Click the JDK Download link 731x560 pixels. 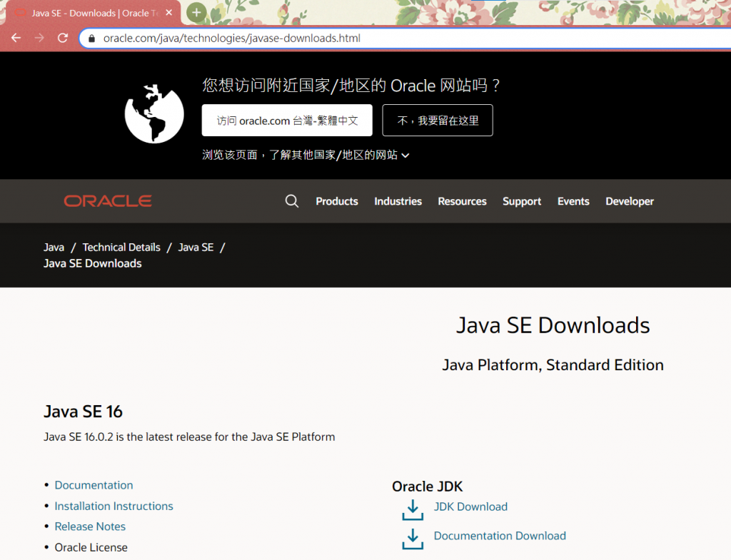pos(470,506)
